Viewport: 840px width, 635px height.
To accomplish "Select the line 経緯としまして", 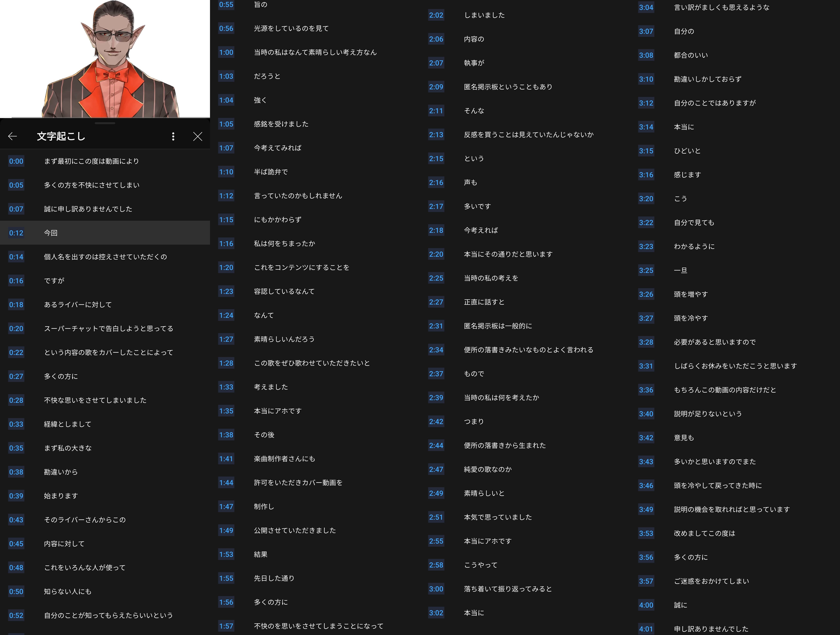I will [68, 424].
